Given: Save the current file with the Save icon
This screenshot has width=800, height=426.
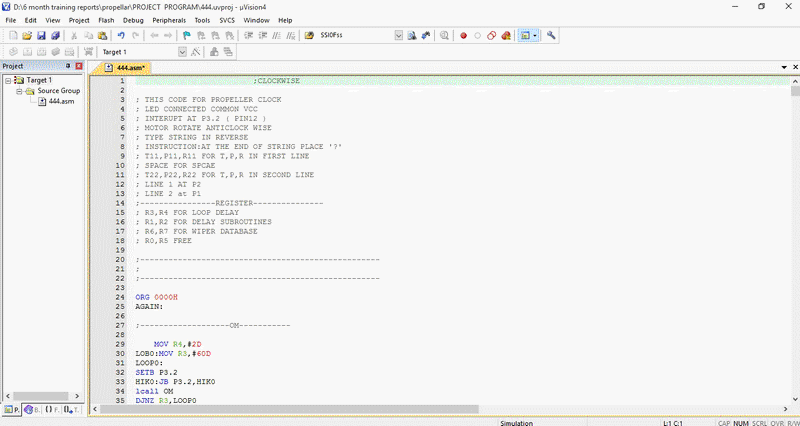Looking at the screenshot, I should (41, 36).
